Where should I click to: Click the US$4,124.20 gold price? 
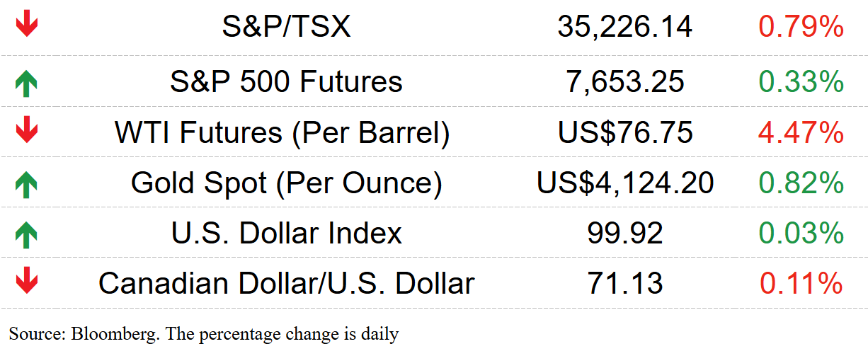click(x=625, y=183)
